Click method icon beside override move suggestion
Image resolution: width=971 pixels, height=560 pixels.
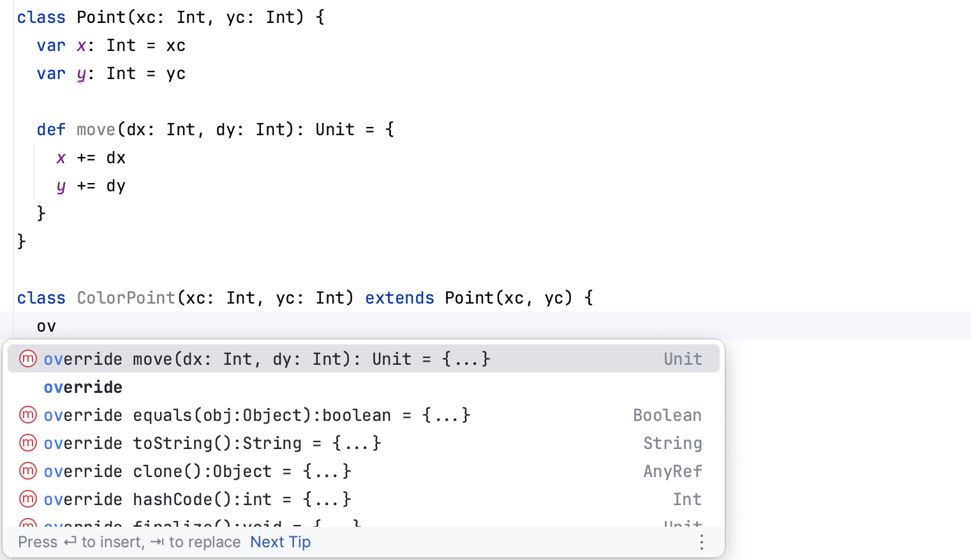click(28, 359)
